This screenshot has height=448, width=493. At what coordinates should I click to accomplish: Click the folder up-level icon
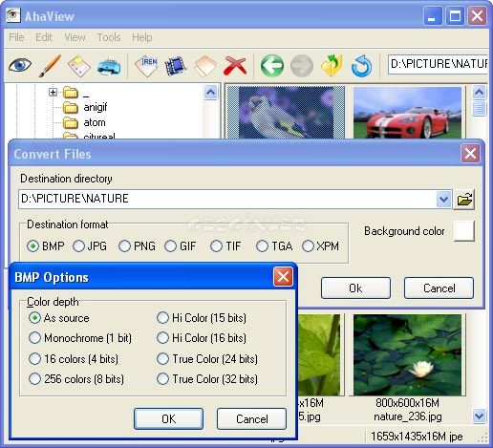tap(332, 66)
